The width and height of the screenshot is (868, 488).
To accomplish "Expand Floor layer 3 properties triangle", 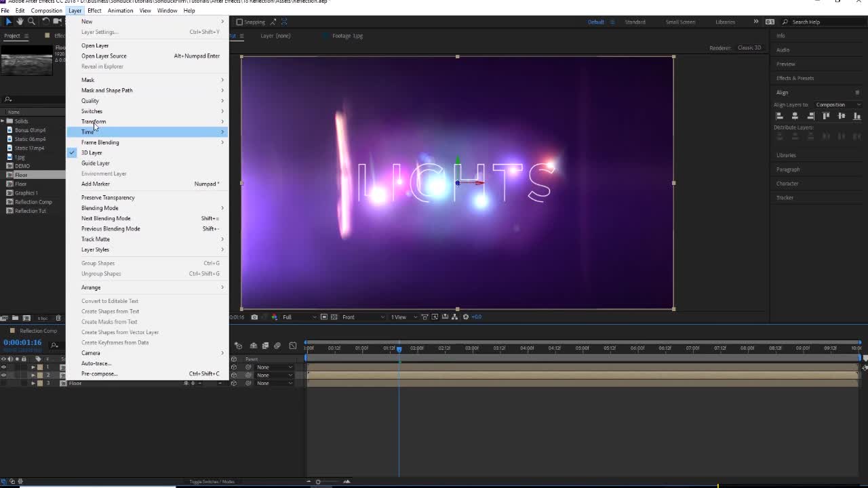I will 33,383.
